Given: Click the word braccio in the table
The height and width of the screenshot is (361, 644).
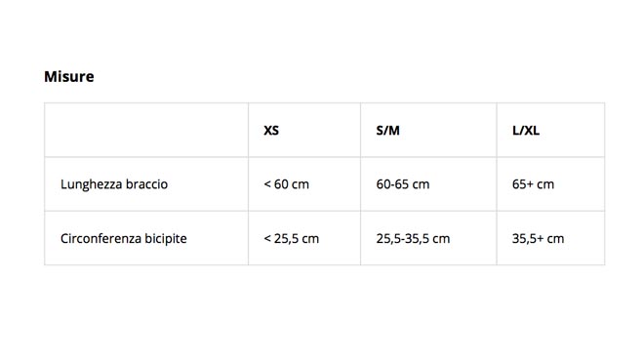Looking at the screenshot, I should tap(146, 184).
